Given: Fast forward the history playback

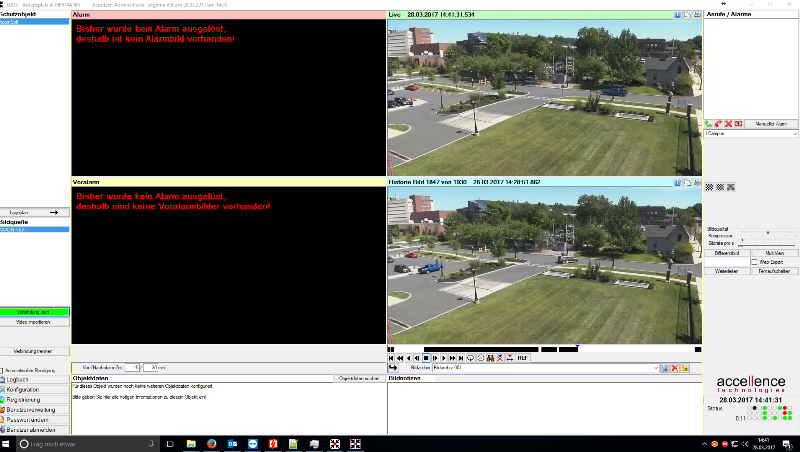Looking at the screenshot, I should click(x=453, y=358).
